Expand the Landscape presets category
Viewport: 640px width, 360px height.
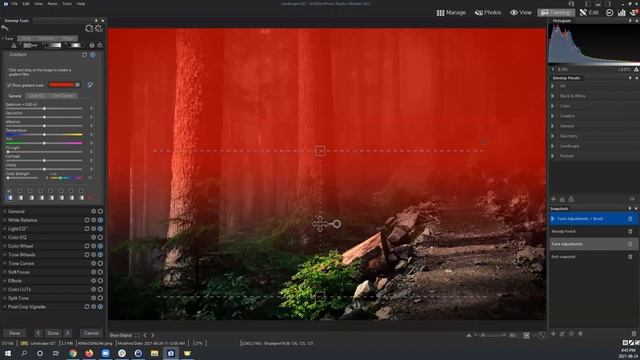click(x=553, y=146)
